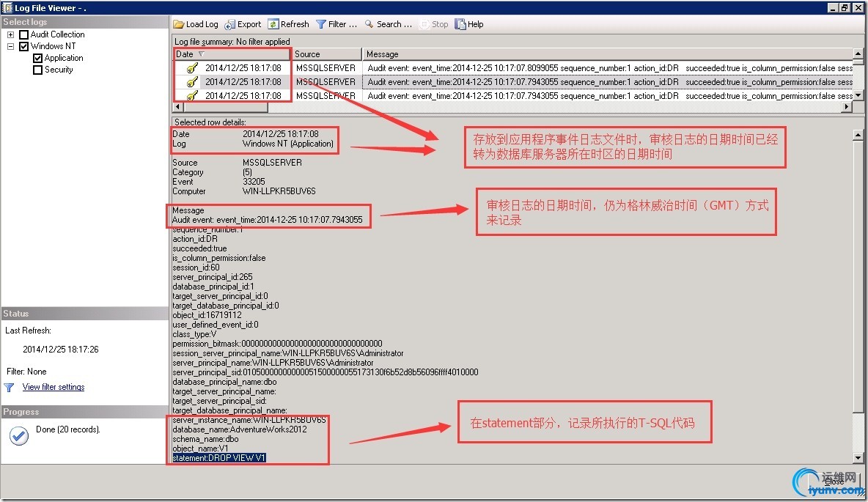The height and width of the screenshot is (502, 868).
Task: Check the Security log checkbox
Action: (x=37, y=70)
